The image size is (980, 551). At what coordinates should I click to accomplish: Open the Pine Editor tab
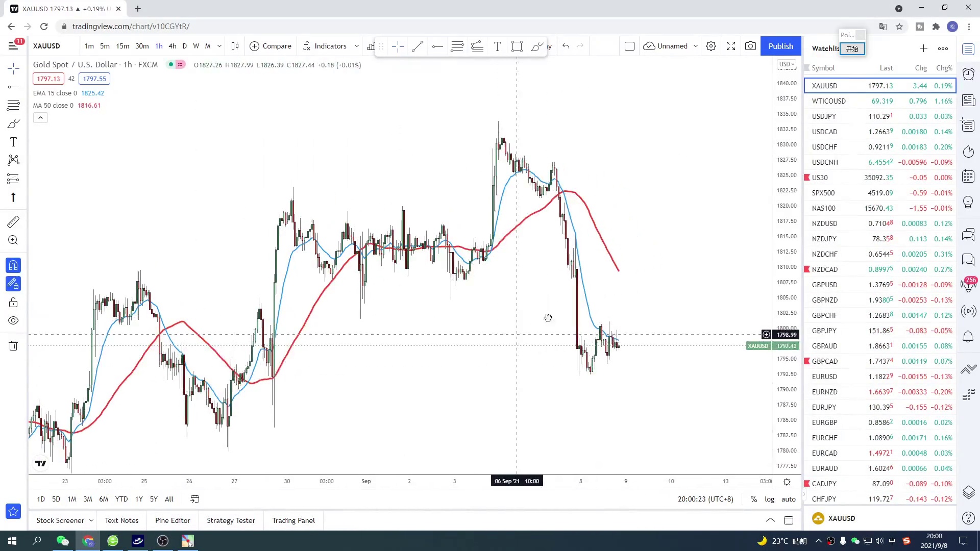point(173,520)
